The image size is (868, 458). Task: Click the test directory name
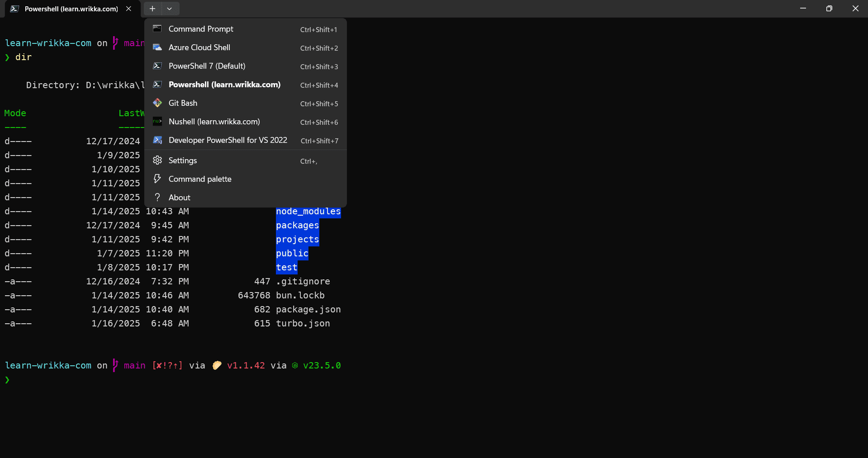click(x=286, y=267)
